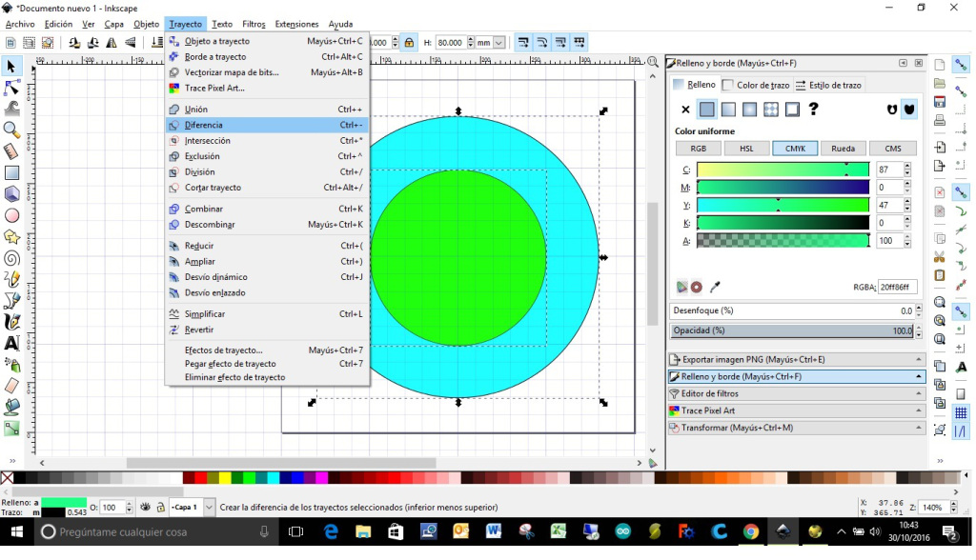Toggle the width-height lock icon
Screen dimensions: 976x560
[x=409, y=43]
